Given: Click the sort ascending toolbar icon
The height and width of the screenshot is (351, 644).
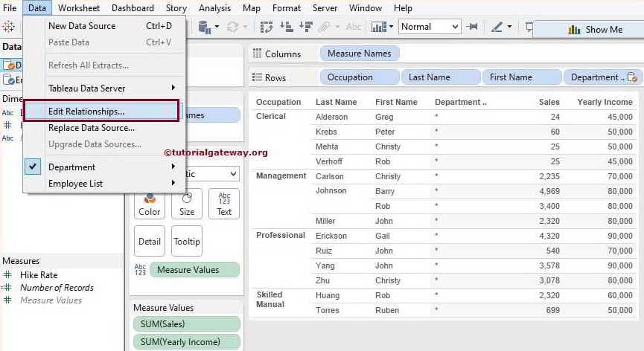Looking at the screenshot, I should [x=287, y=27].
